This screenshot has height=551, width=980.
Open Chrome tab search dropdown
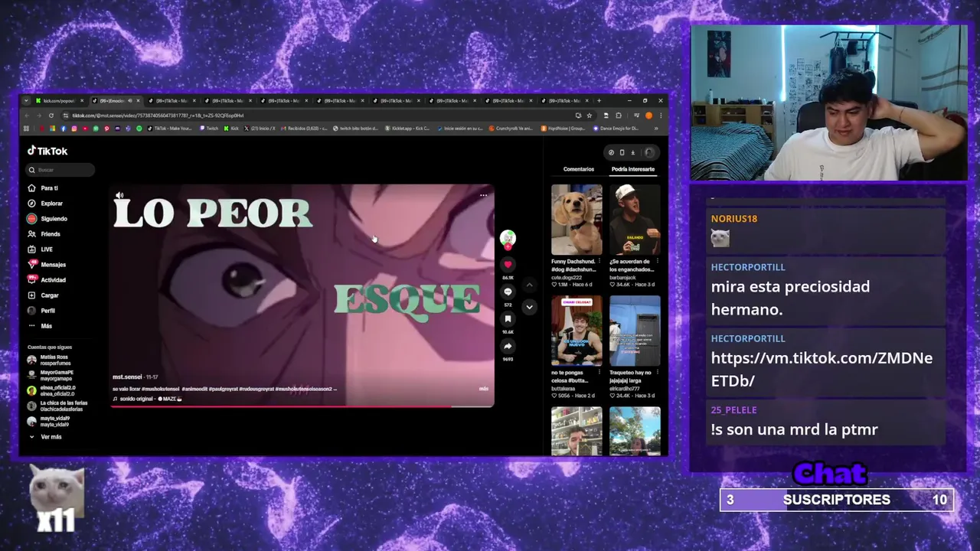click(26, 100)
